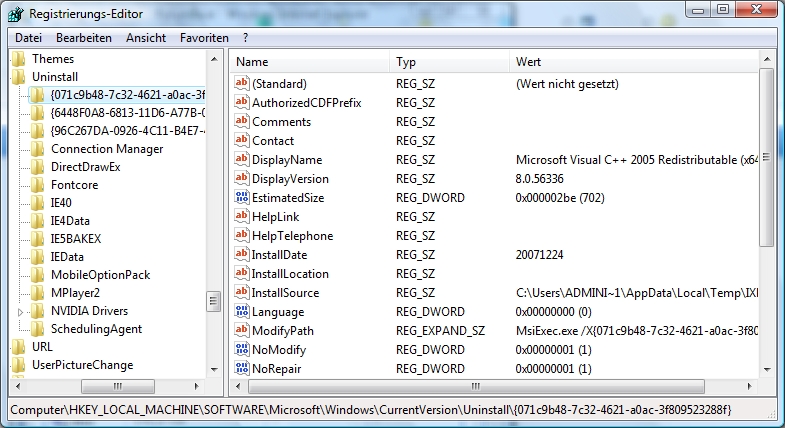Click the string icon beside ModifyPath
Viewport: 785px width, 428px height.
pyautogui.click(x=242, y=330)
